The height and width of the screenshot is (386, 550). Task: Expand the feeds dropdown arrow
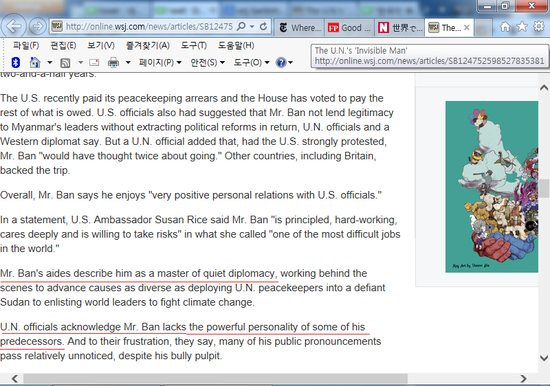pyautogui.click(x=80, y=62)
